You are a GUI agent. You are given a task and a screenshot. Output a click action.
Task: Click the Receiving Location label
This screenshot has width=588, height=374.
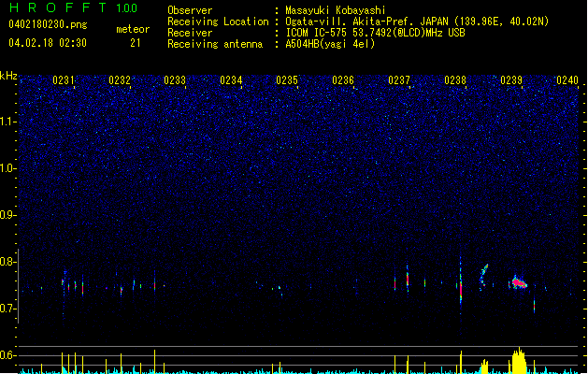coord(218,22)
